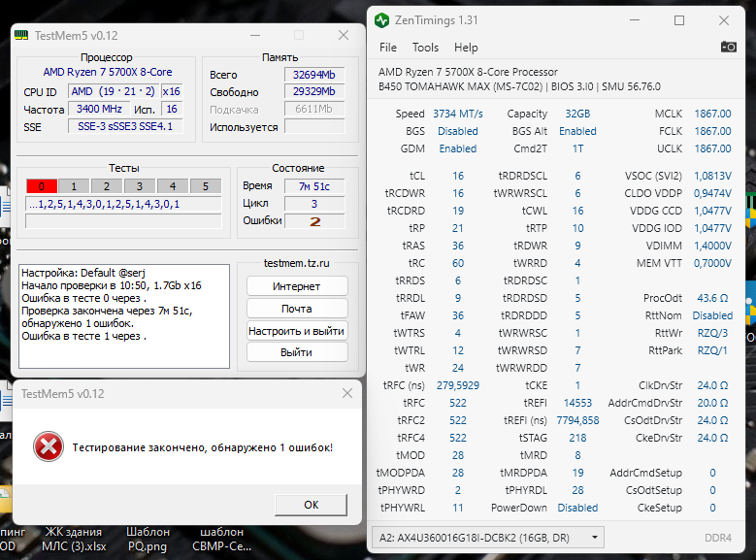Screen dimensions: 756x560
Task: Open desktop file шаблон СВМР-Се...
Action: 222,539
